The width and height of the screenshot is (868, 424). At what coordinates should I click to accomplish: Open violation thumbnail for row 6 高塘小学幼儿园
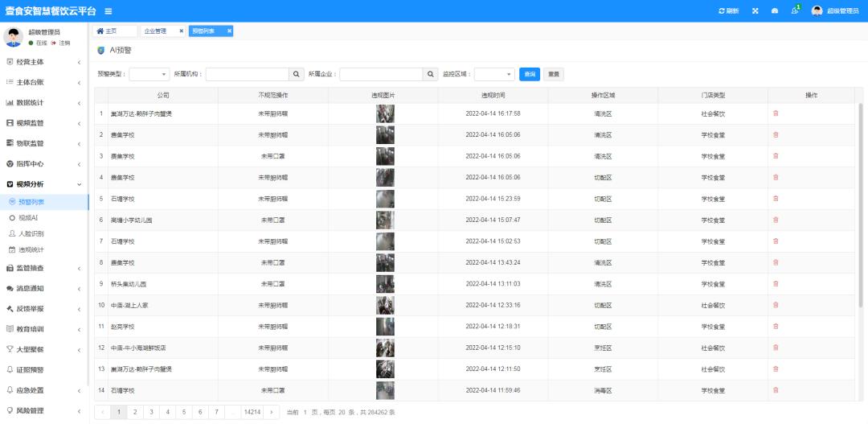coord(385,220)
